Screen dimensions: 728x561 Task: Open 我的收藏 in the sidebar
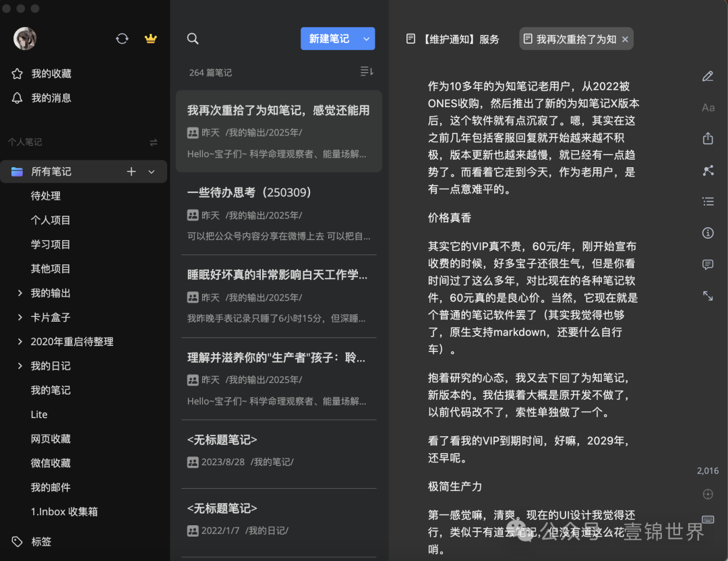[x=51, y=73]
